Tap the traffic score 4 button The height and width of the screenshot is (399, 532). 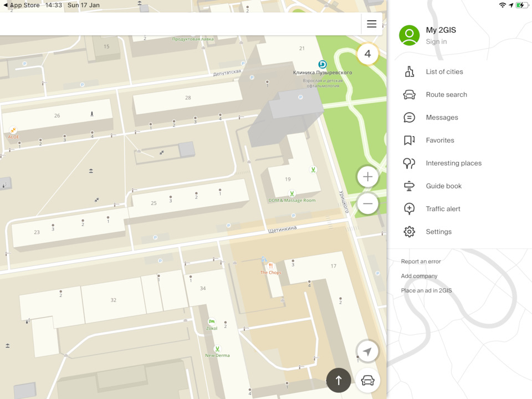(368, 54)
